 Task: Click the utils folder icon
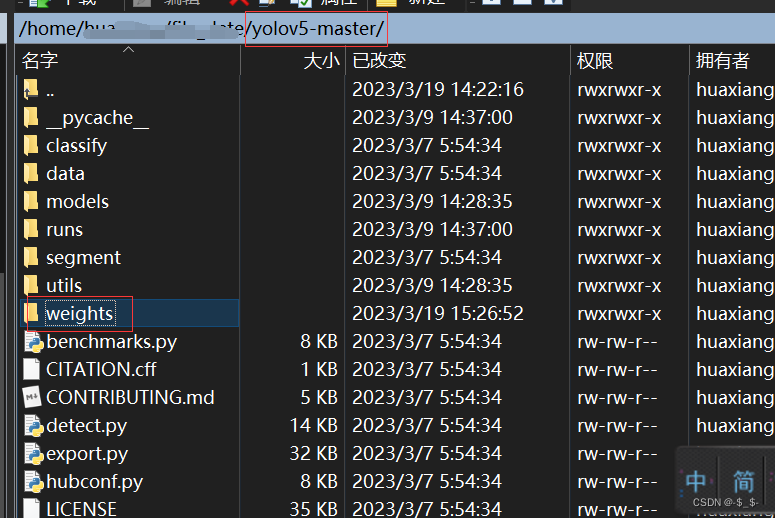(x=31, y=286)
